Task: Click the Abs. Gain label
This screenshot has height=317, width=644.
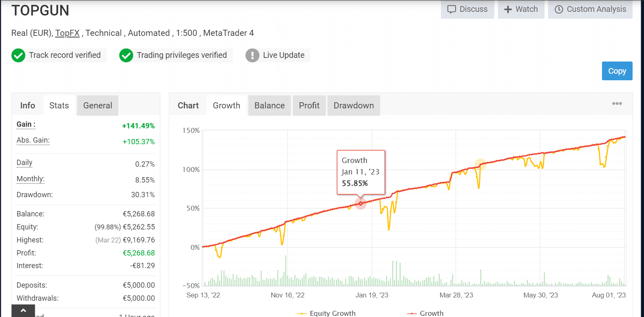Action: (33, 140)
